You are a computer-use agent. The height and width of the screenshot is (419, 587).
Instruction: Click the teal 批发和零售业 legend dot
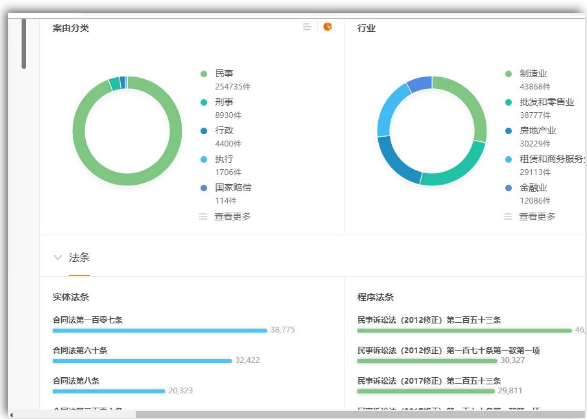(x=508, y=102)
